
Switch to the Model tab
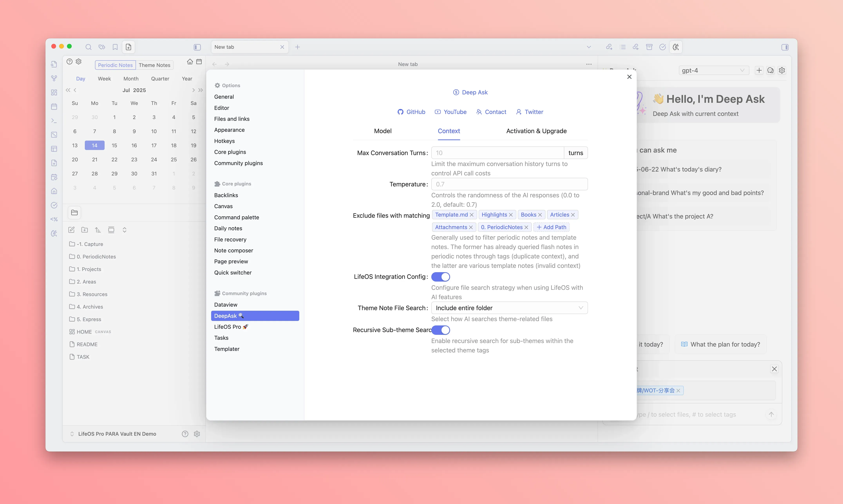point(383,131)
